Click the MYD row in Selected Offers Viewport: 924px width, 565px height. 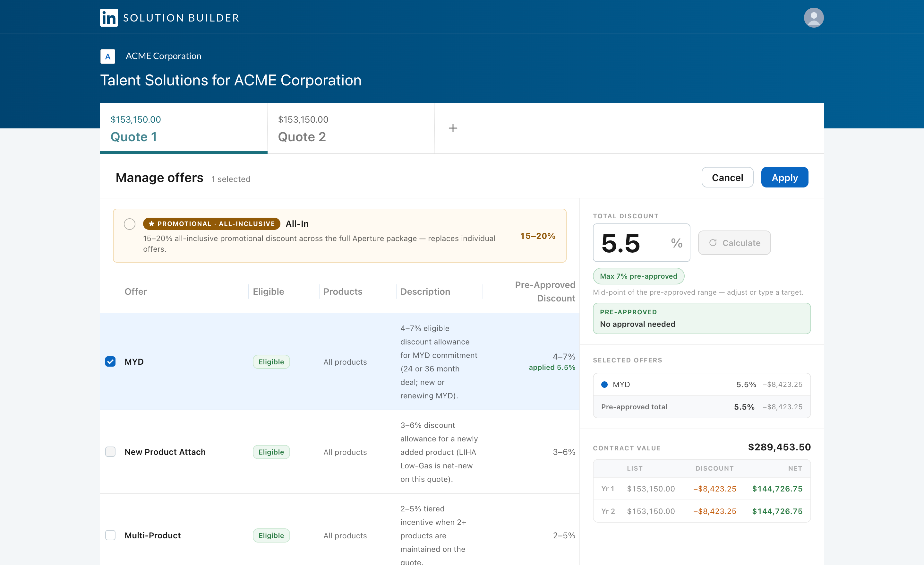tap(702, 384)
